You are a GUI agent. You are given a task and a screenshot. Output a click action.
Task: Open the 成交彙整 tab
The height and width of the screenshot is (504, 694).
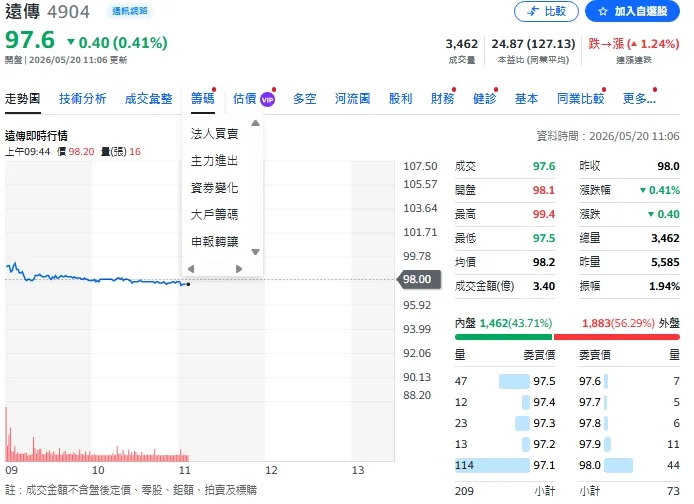(x=149, y=98)
